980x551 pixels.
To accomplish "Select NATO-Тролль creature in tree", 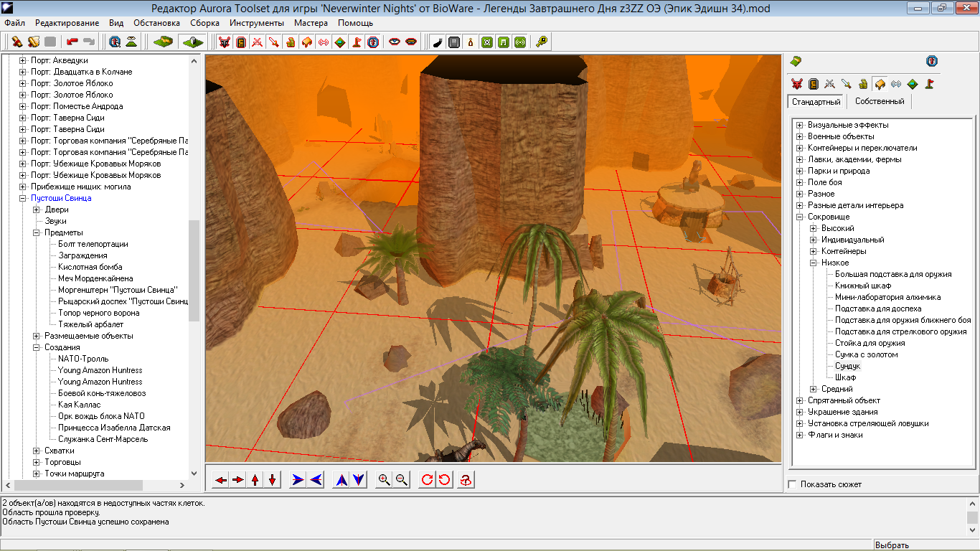I will point(83,359).
